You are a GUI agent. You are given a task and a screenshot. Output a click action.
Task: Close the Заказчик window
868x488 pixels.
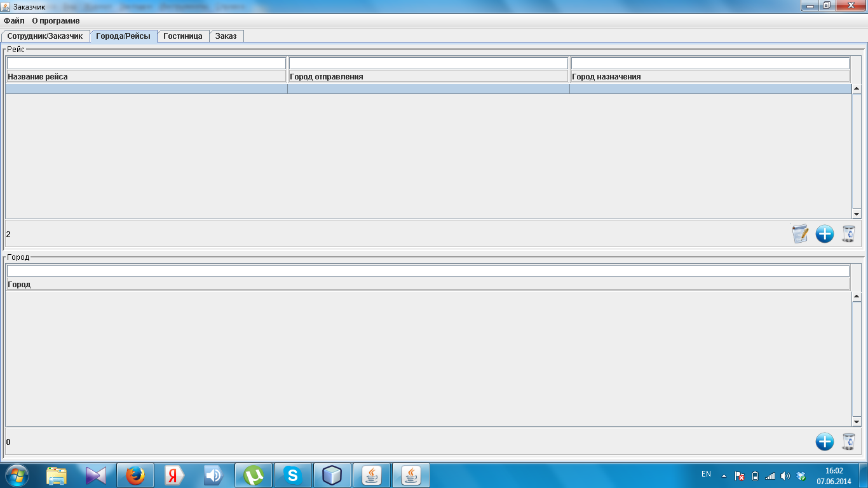850,5
